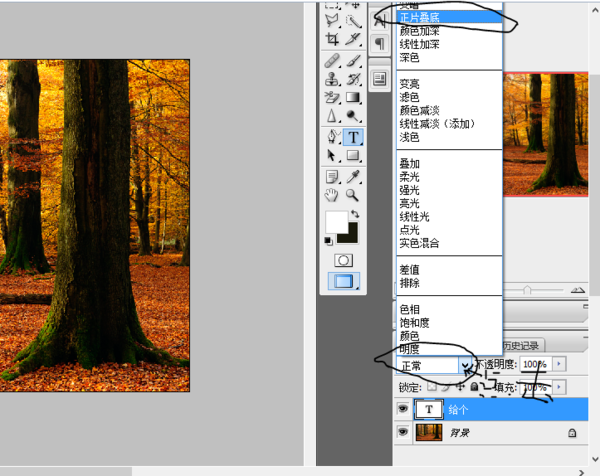Select the Sharpen triangle tool

click(332, 116)
